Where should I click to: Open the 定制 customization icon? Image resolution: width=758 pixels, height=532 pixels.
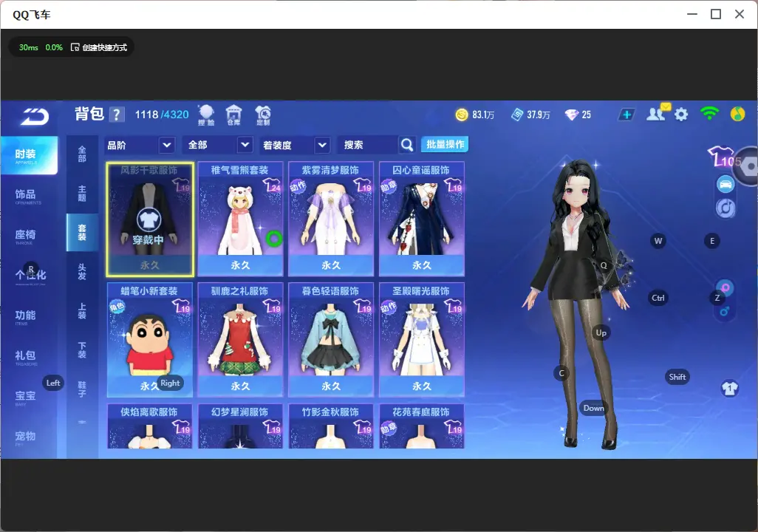[x=264, y=115]
